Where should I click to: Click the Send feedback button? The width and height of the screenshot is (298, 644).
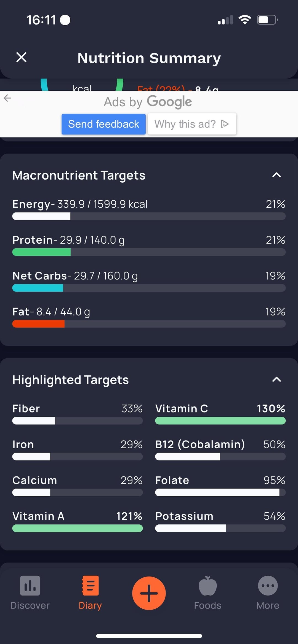tap(103, 124)
